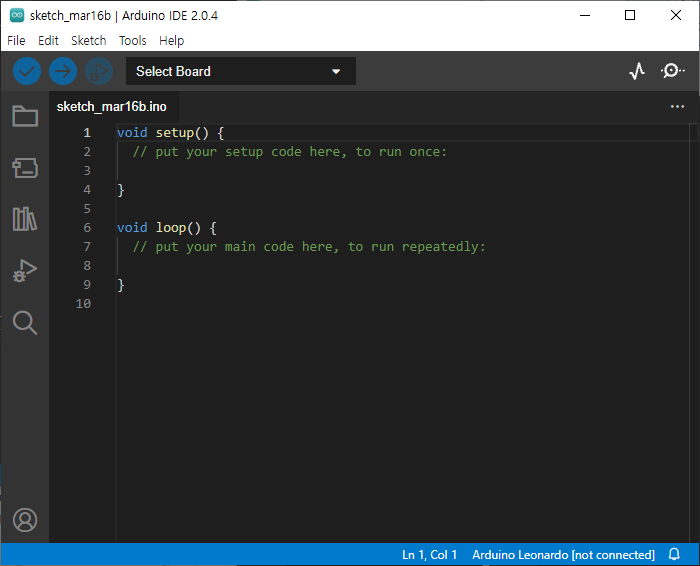Click Arduino Leonardo [not connected] status
The height and width of the screenshot is (566, 700).
coord(563,555)
